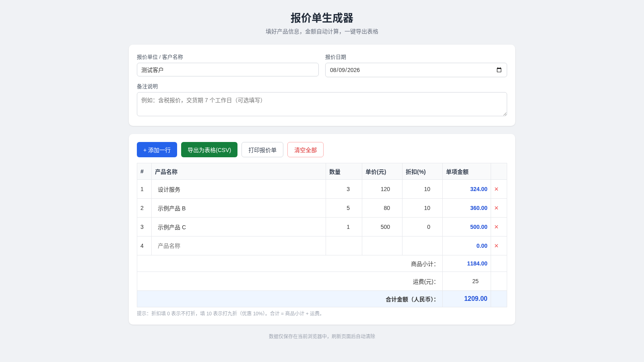Click the 报价单位 / 客户名称 label

[x=160, y=57]
